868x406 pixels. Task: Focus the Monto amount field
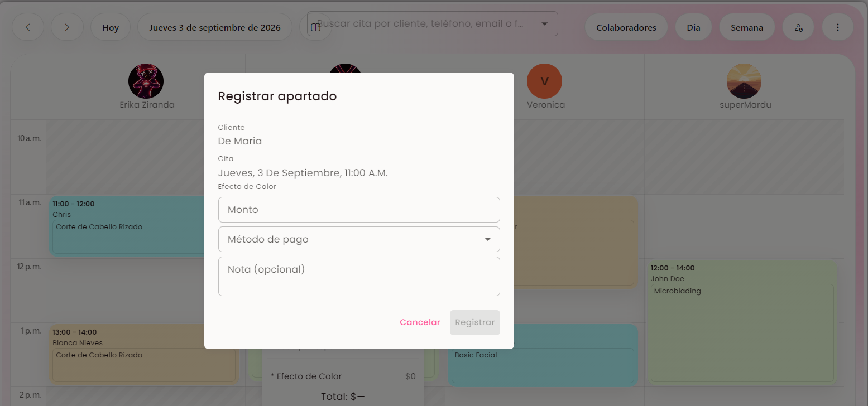click(359, 210)
